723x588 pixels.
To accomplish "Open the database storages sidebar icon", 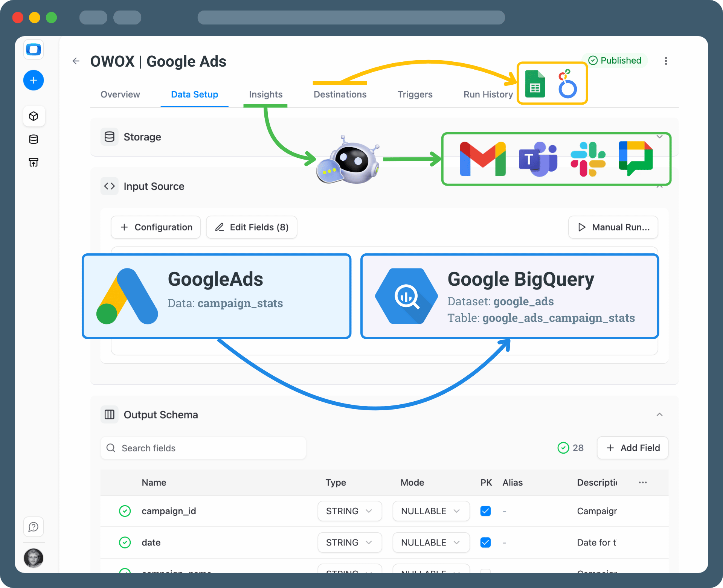I will point(34,139).
